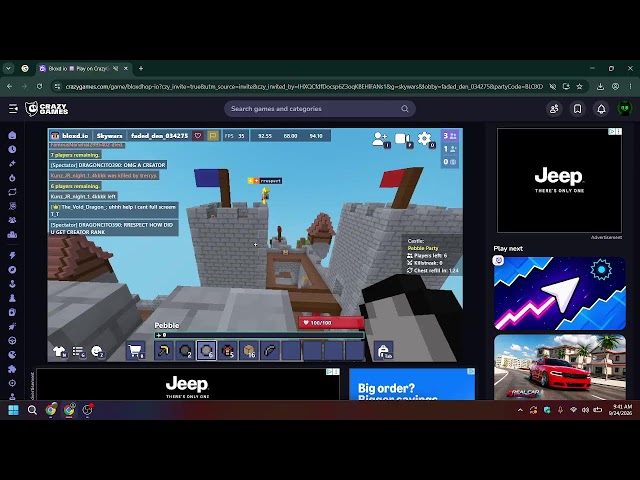Click the address bar URL
This screenshot has height=480, width=640.
[304, 87]
